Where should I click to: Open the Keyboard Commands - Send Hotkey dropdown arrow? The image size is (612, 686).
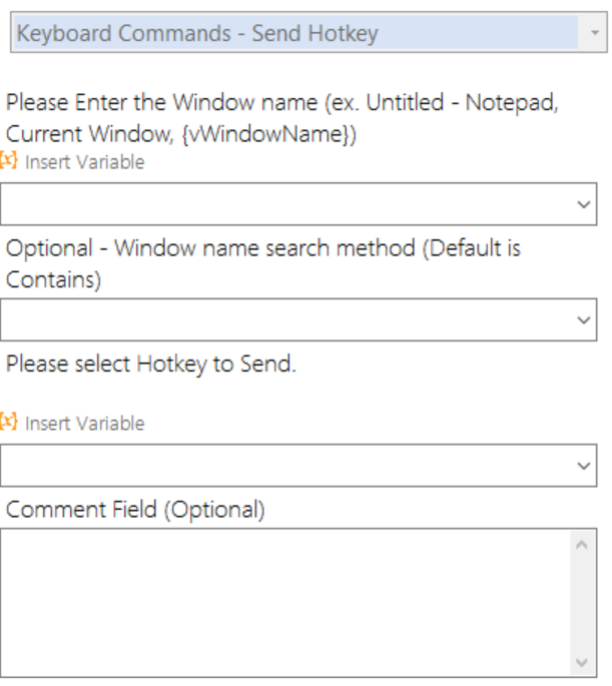tap(595, 34)
